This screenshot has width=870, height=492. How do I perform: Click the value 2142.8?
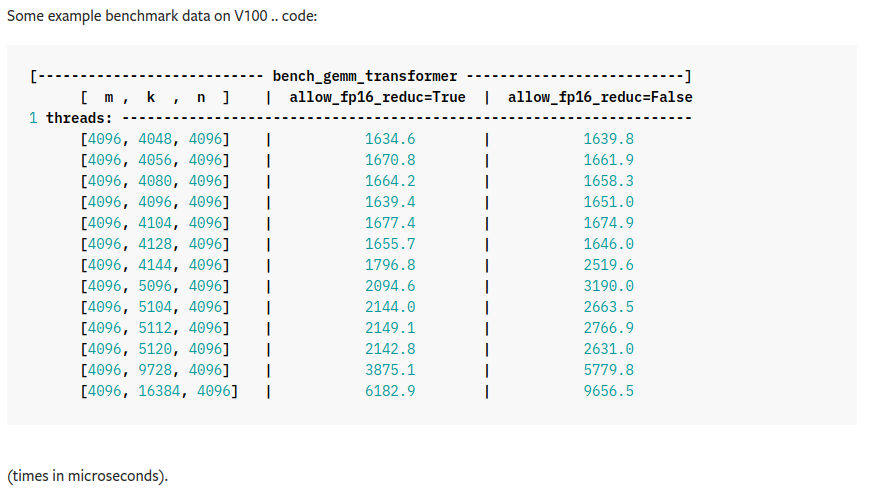coord(390,350)
